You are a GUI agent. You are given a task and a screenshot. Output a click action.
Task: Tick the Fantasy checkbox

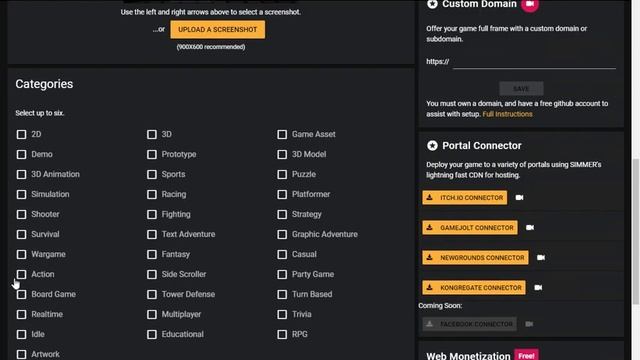click(152, 254)
